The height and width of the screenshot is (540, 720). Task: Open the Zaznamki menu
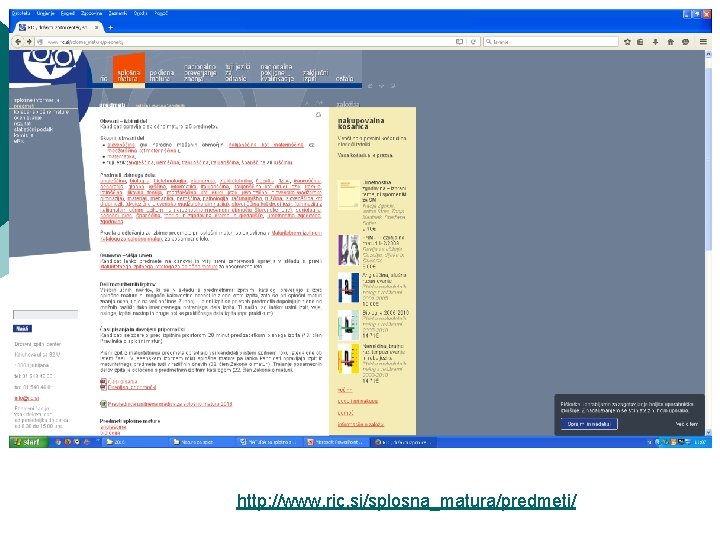(118, 13)
